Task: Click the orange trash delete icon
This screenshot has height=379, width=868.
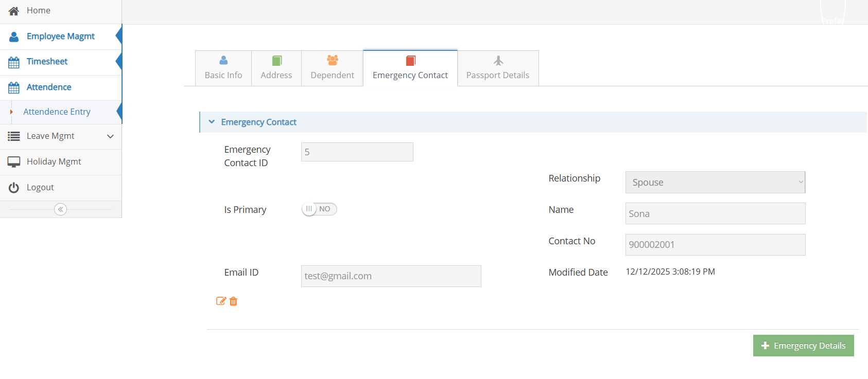Action: click(233, 301)
